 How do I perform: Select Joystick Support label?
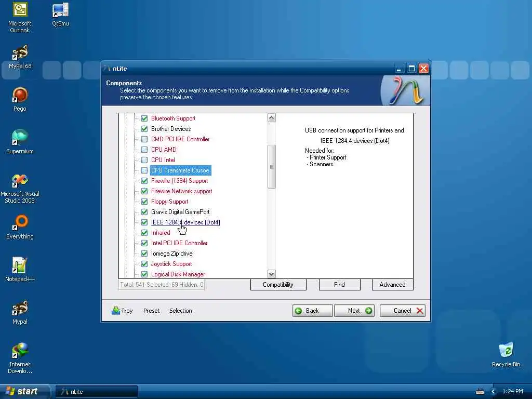point(171,264)
